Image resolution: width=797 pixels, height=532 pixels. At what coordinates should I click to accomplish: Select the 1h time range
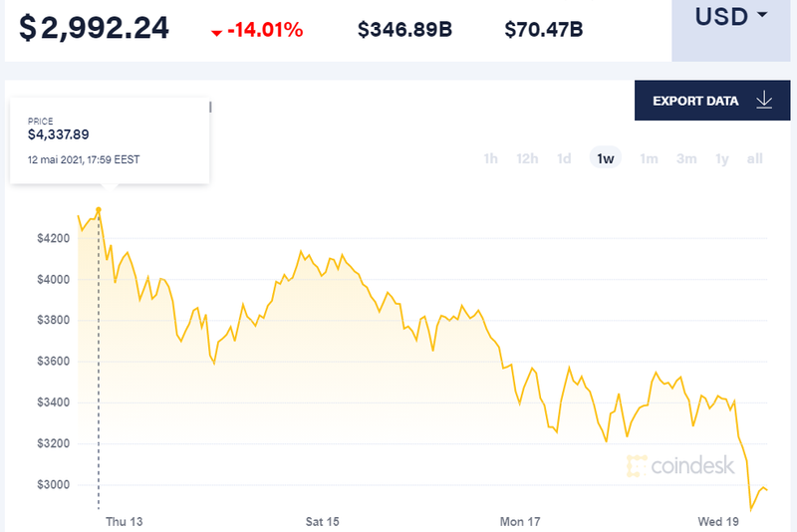coord(490,158)
